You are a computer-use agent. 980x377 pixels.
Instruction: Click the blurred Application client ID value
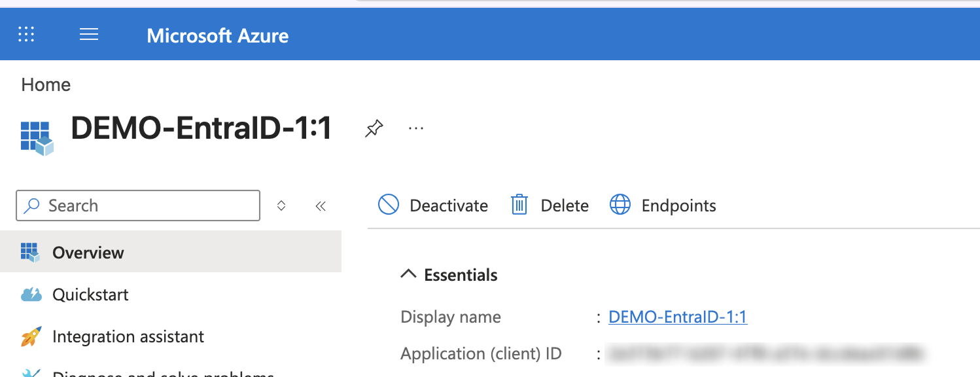click(767, 354)
